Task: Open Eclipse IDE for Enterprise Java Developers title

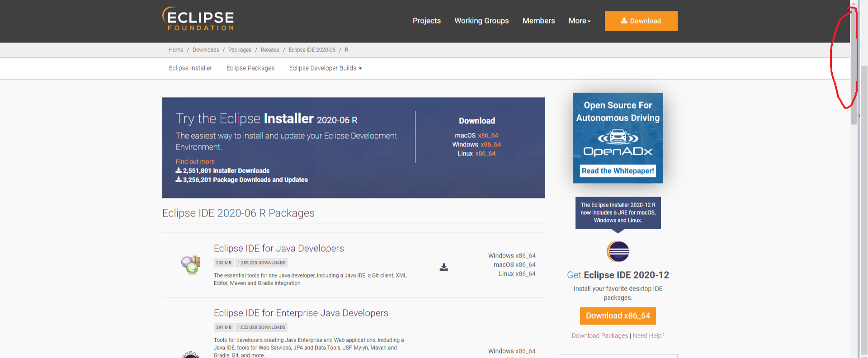Action: point(301,313)
